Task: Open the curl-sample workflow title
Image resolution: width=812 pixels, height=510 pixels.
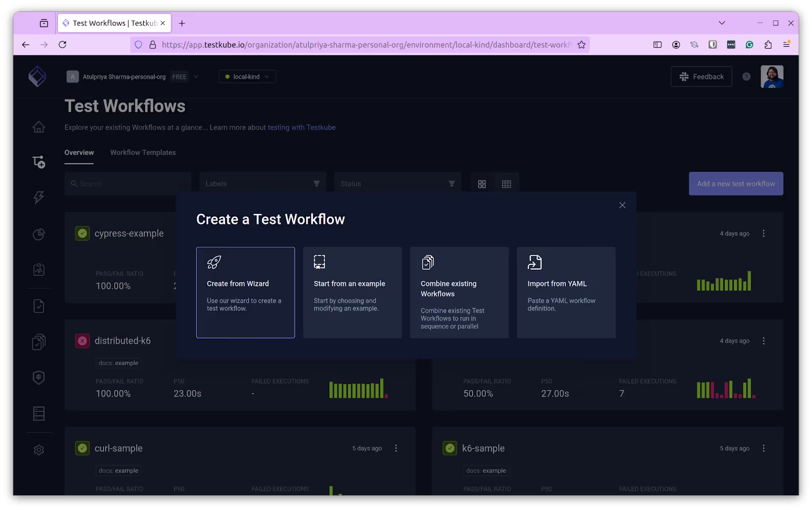Action: pyautogui.click(x=118, y=449)
